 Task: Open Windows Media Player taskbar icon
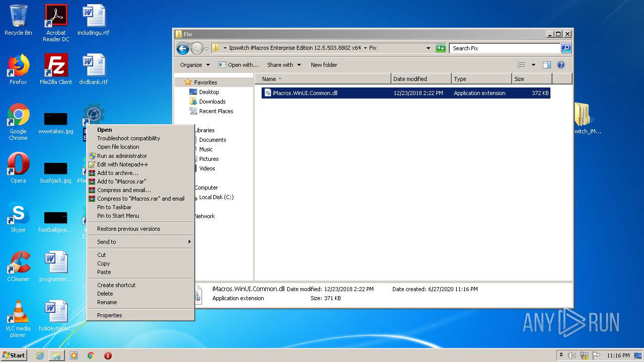click(74, 355)
